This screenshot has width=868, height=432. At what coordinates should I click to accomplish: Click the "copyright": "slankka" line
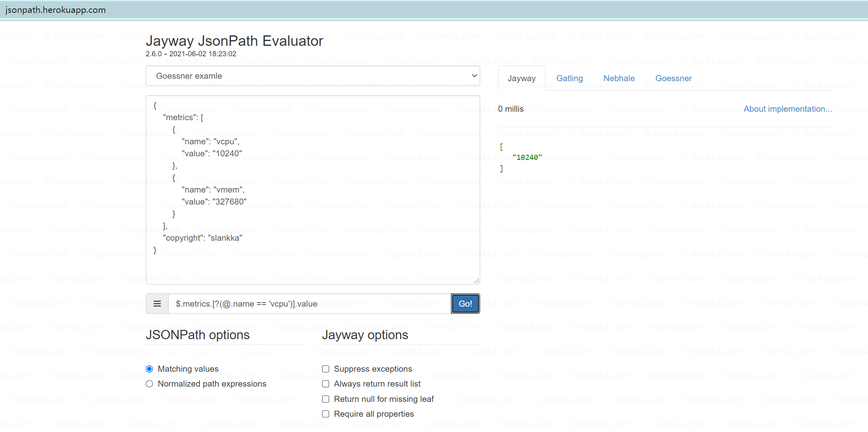(x=203, y=238)
